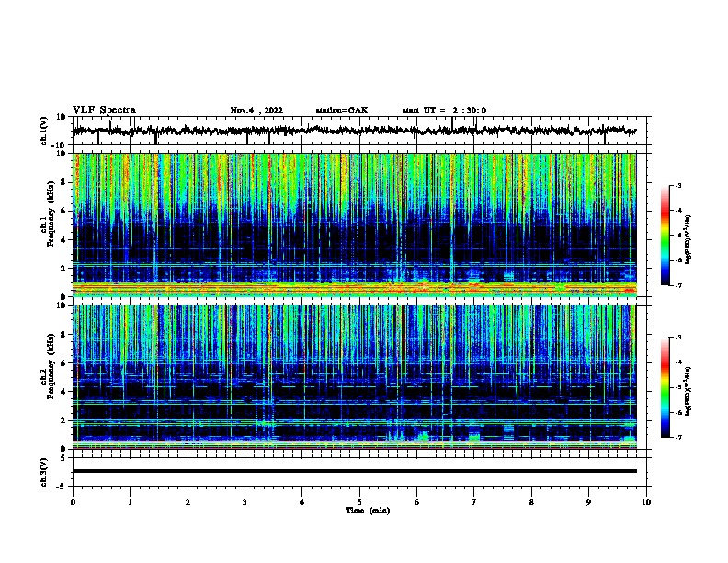Click the ch.1 waveform trace panel

[x=361, y=131]
